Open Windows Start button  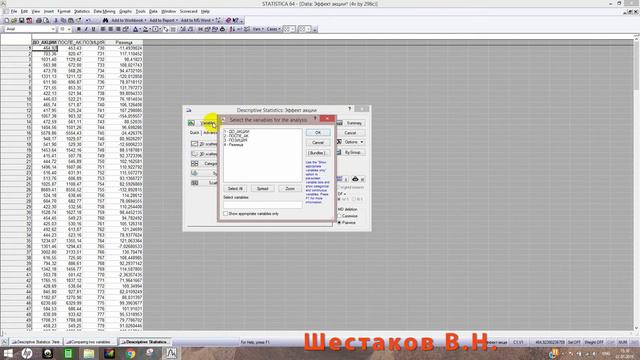point(8,353)
